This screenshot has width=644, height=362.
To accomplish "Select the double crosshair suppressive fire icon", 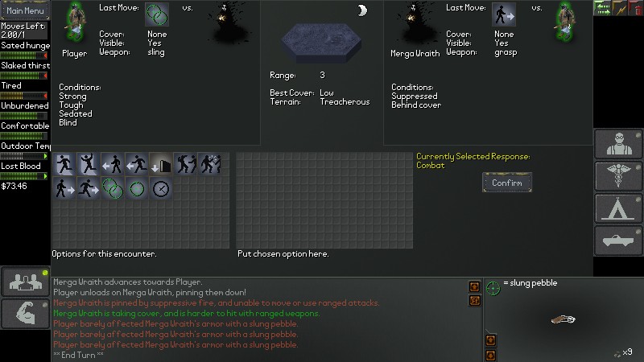I will pos(112,189).
